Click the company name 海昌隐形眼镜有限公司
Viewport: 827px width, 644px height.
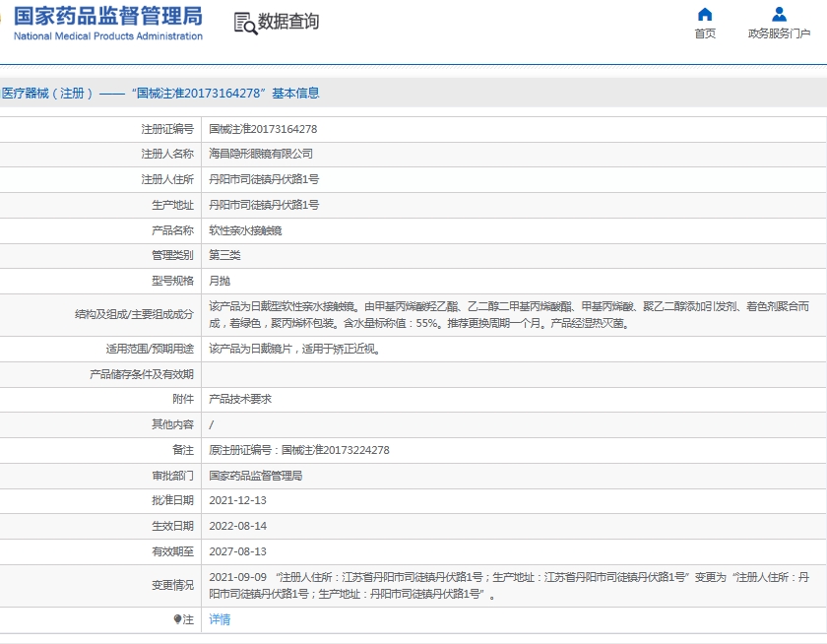(x=261, y=154)
